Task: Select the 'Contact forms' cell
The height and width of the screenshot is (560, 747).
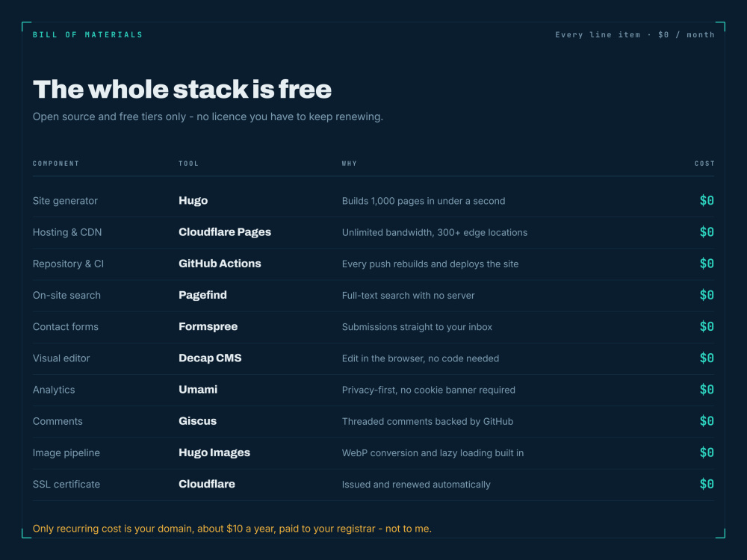Action: point(65,327)
